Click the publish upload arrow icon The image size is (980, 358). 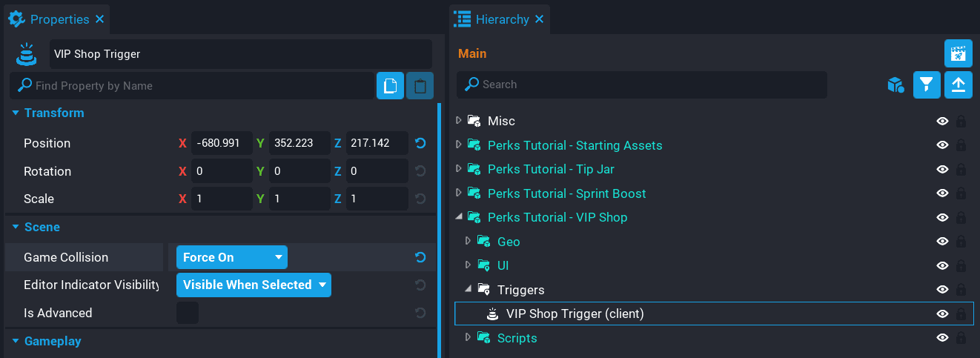pos(958,84)
